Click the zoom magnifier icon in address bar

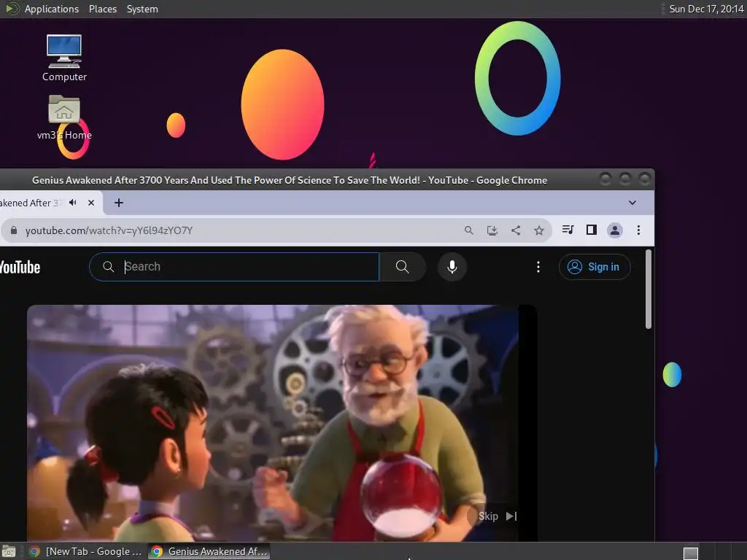click(x=469, y=230)
